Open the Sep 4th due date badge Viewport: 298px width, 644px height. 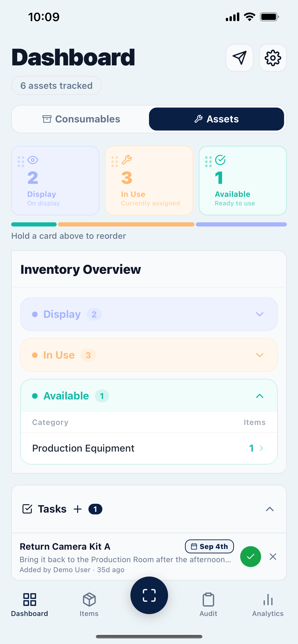tap(209, 546)
